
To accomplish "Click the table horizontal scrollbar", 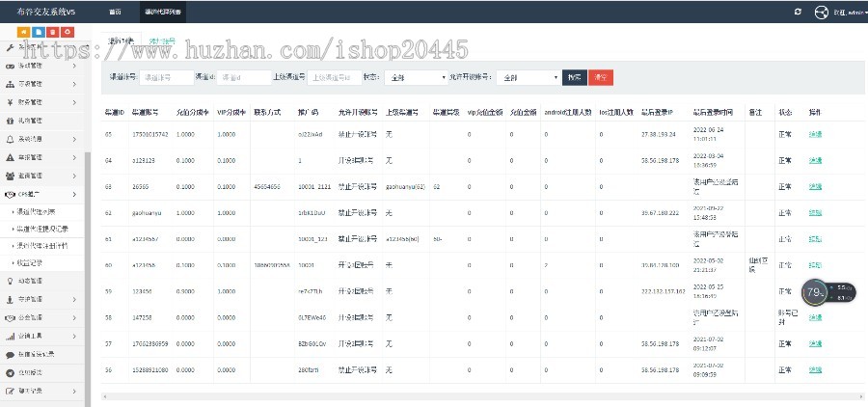I will [483, 396].
